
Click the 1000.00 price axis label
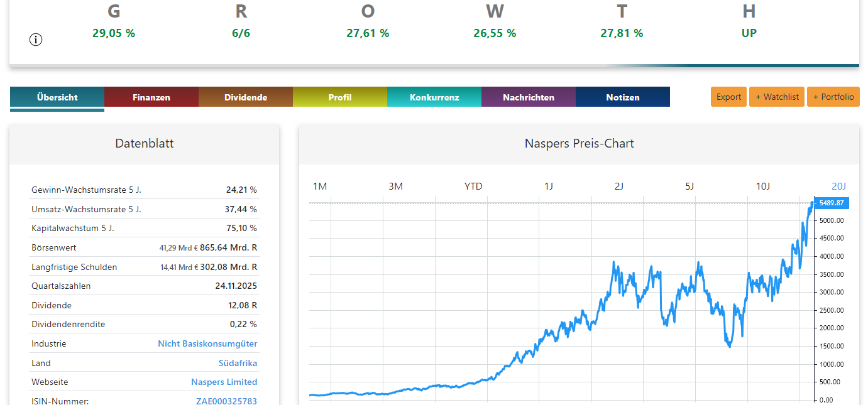click(832, 364)
